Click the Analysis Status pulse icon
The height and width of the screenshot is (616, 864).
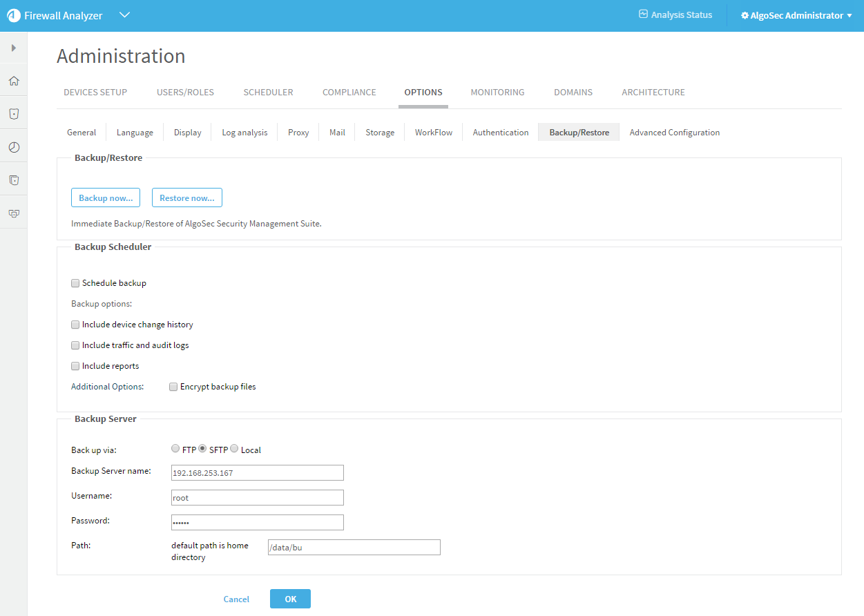(x=643, y=15)
